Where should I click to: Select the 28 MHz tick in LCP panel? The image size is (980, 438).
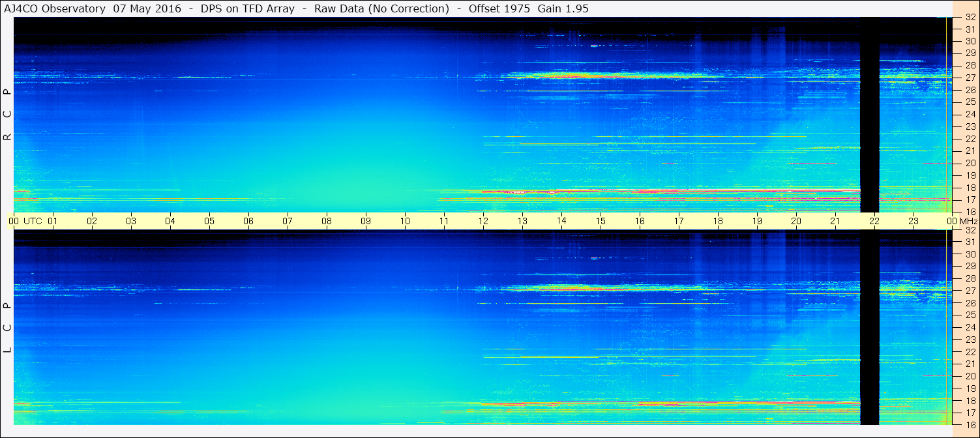(970, 278)
